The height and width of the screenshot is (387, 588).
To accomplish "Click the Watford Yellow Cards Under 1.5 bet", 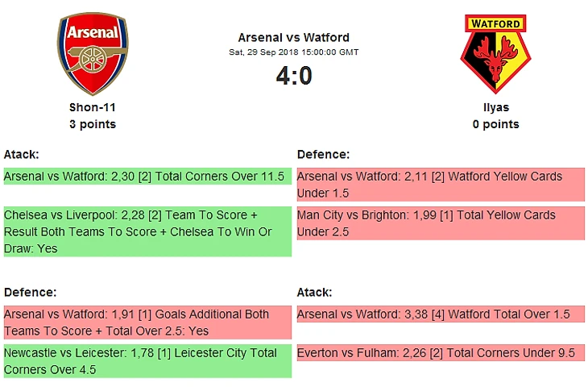I will pyautogui.click(x=441, y=185).
